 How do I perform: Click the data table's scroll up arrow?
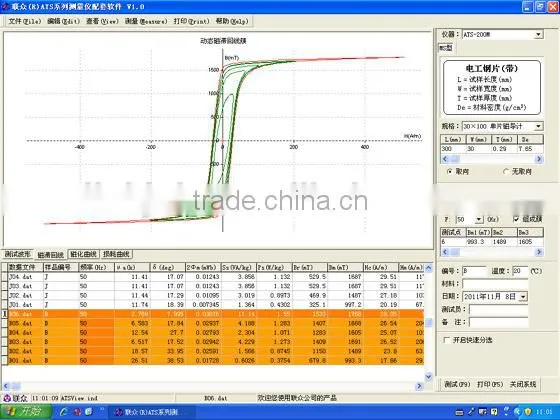(429, 267)
